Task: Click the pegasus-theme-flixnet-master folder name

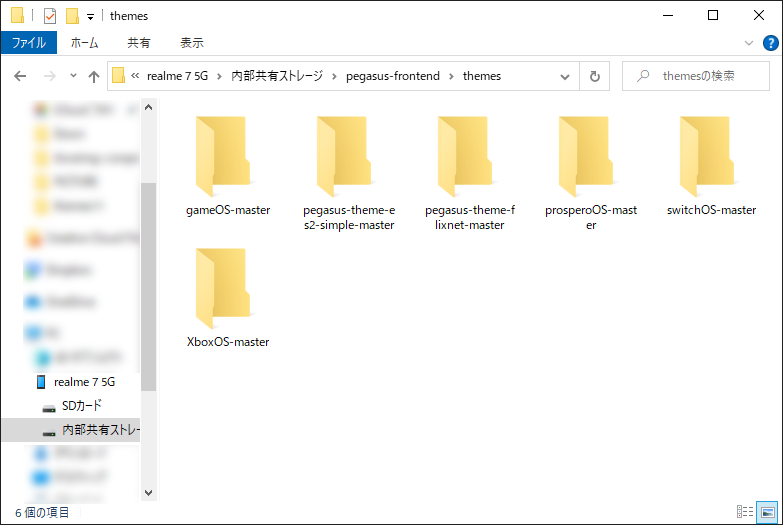Action: pyautogui.click(x=470, y=218)
